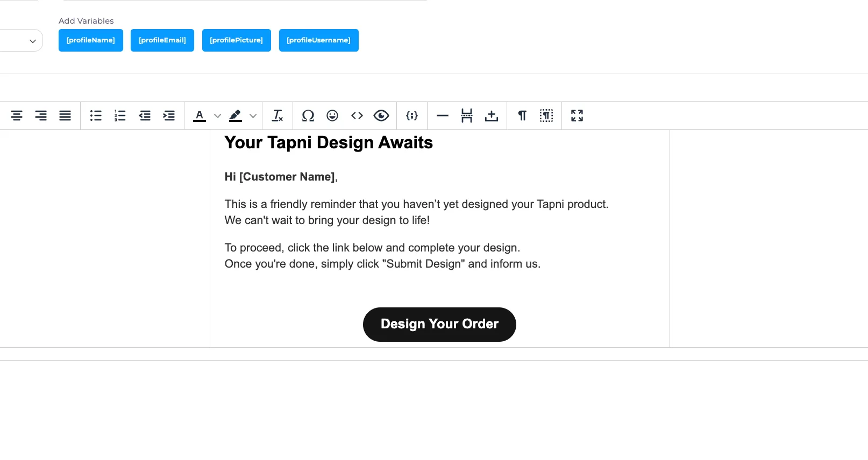Clear text formatting
Image resolution: width=868 pixels, height=460 pixels.
(278, 116)
